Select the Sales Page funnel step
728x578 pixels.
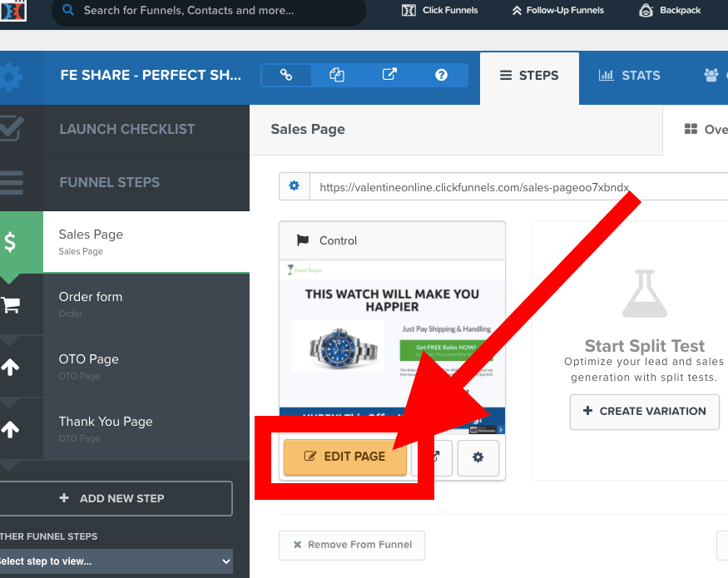click(146, 242)
